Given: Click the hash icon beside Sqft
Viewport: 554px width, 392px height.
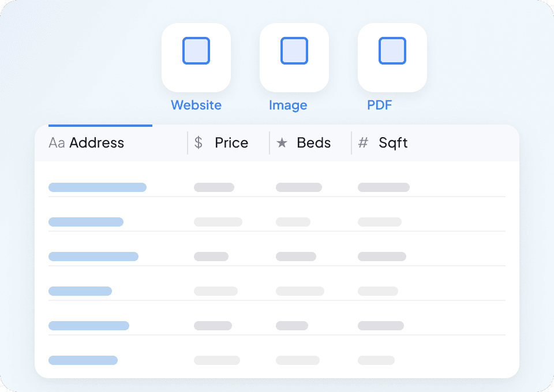Looking at the screenshot, I should click(x=363, y=143).
